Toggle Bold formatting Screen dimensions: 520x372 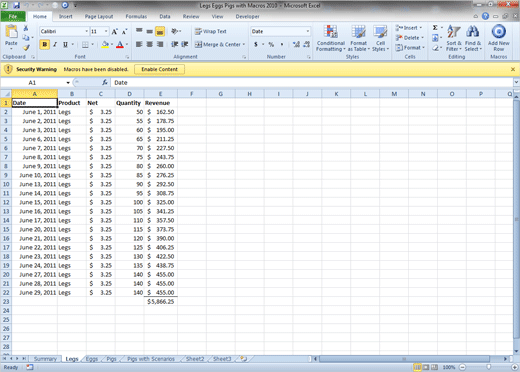(x=44, y=44)
